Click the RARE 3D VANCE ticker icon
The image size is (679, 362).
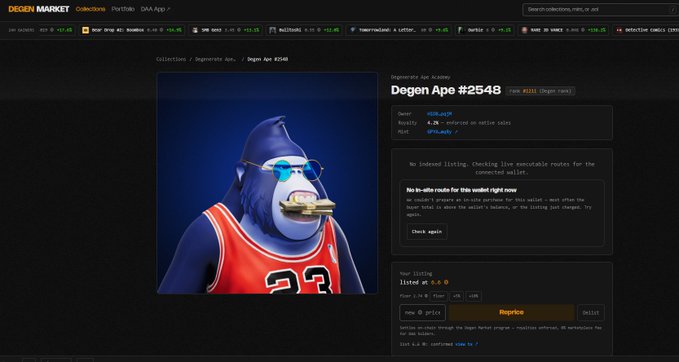pos(524,30)
